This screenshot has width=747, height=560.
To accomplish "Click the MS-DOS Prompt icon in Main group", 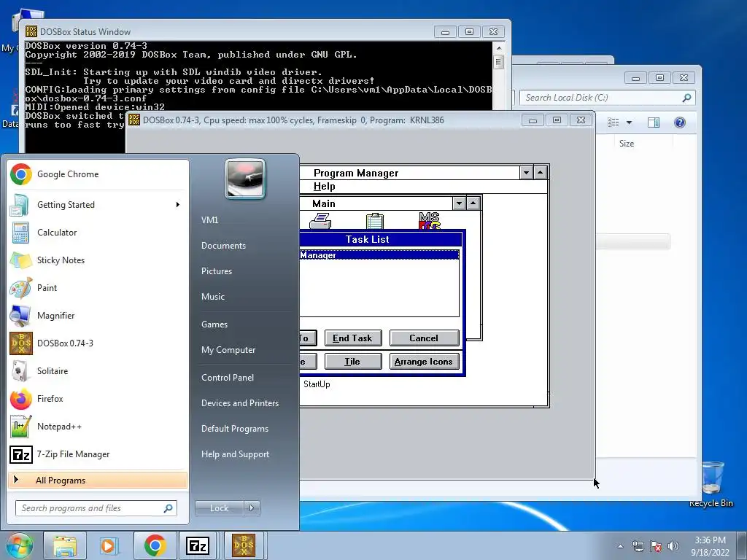I will coord(429,221).
